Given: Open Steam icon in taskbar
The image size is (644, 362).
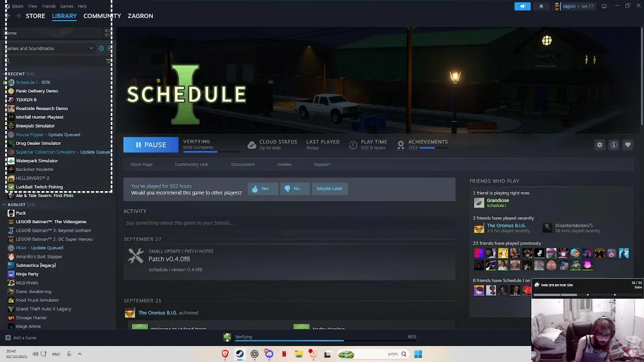Looking at the screenshot, I should tap(239, 354).
